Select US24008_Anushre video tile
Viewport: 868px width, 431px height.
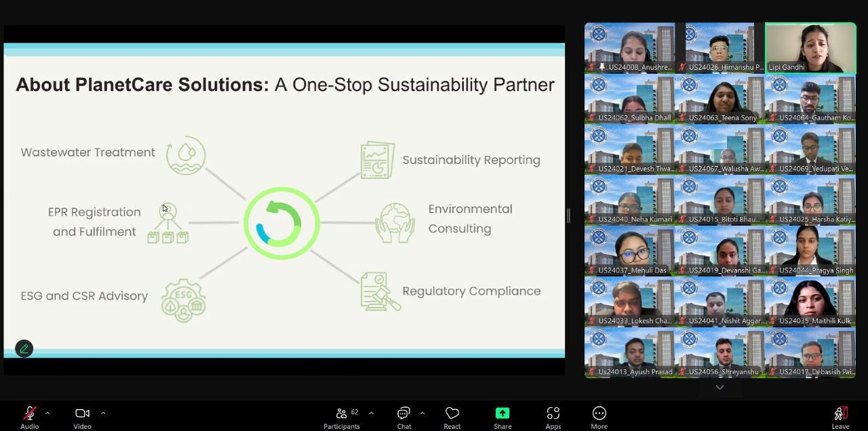click(630, 47)
